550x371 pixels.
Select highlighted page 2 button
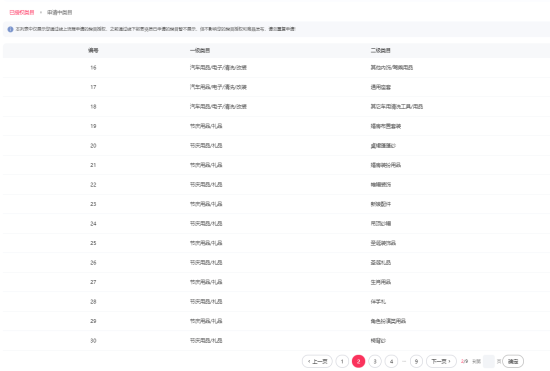(x=358, y=362)
